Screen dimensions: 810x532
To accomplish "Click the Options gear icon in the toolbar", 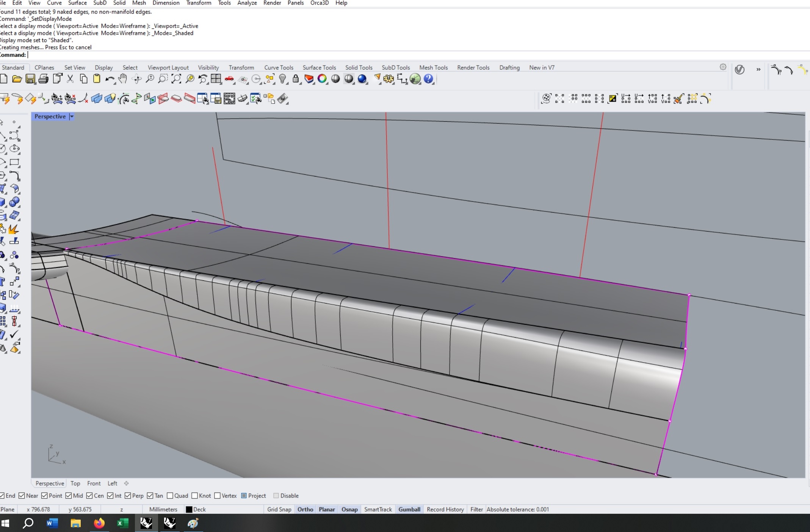I will pos(389,79).
